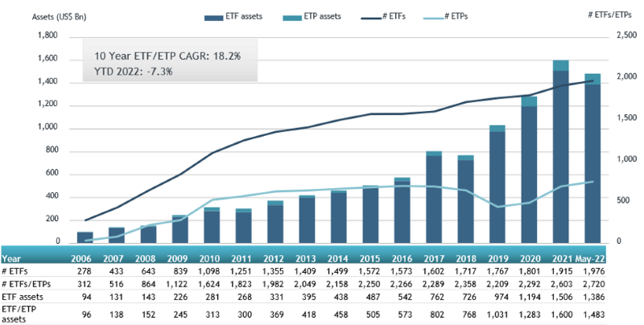This screenshot has height=325, width=644.
Task: Click the 2017 bar in the chart
Action: click(434, 197)
